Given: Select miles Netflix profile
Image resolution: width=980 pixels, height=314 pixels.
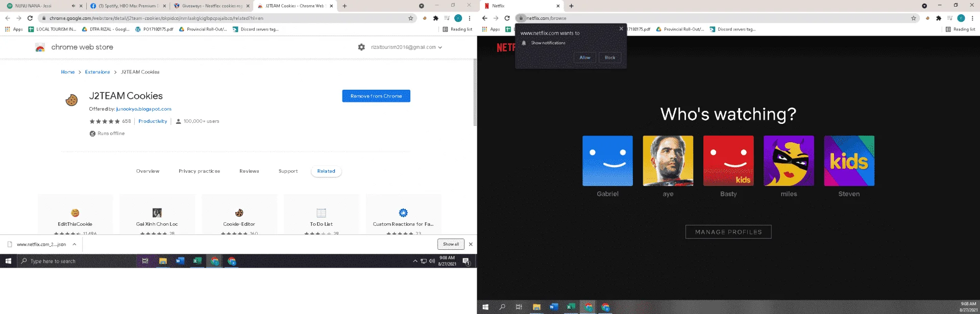Looking at the screenshot, I should [x=789, y=161].
